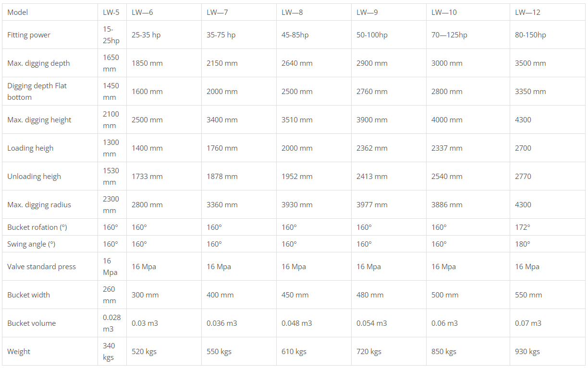This screenshot has height=368, width=588.
Task: Select the 480 mm bucket width cell
Action: pos(370,295)
